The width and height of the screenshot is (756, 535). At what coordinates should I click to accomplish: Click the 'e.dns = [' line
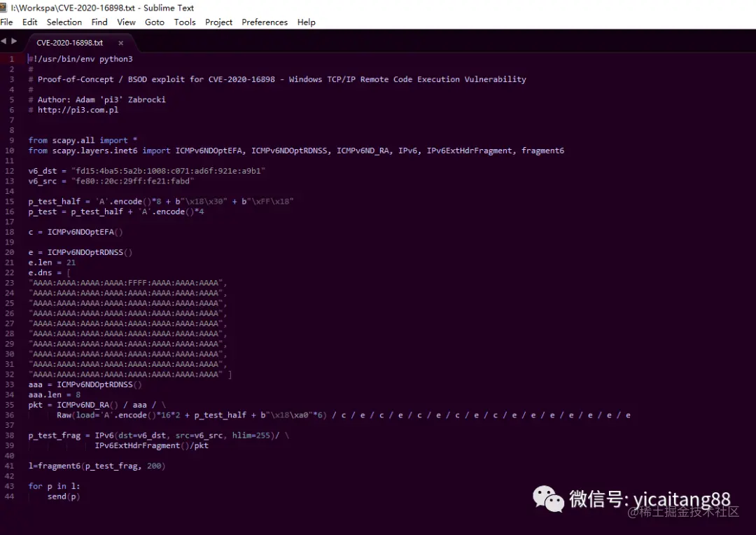49,272
